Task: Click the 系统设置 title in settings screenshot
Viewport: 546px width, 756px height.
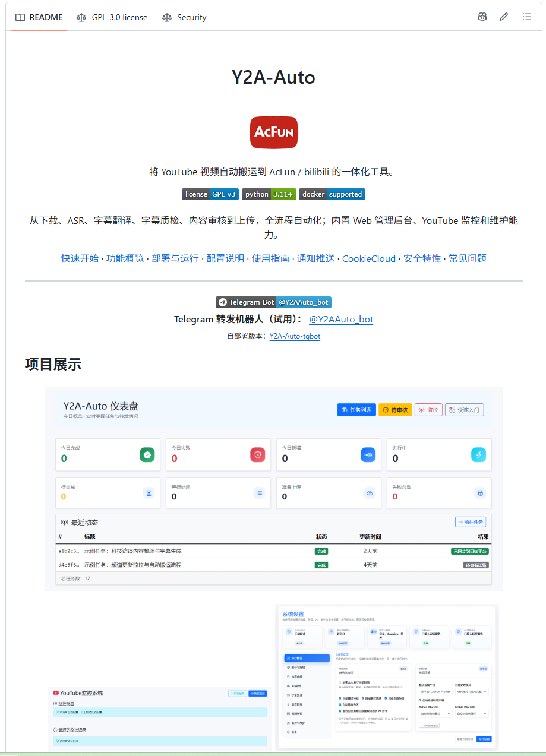Action: pyautogui.click(x=292, y=614)
